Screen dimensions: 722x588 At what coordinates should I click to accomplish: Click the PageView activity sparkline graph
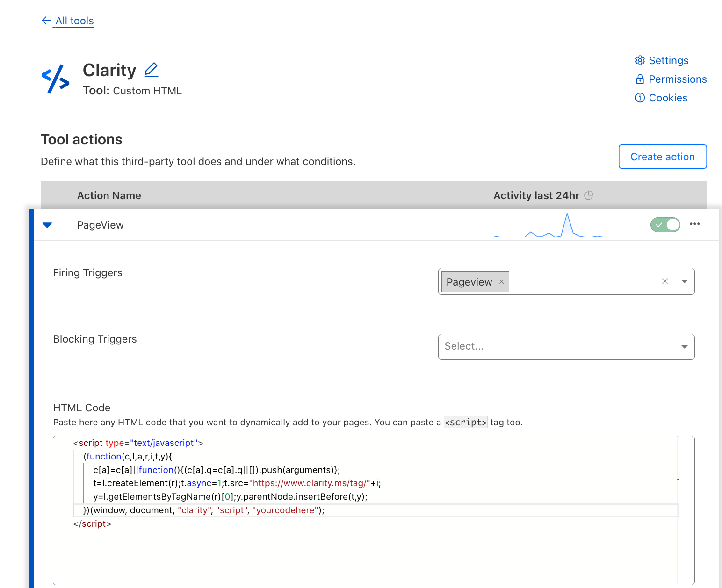[x=567, y=226]
